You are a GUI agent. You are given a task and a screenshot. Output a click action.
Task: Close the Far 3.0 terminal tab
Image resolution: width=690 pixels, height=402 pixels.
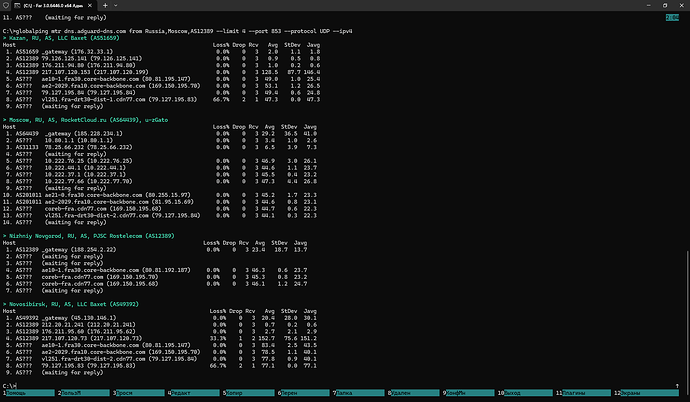90,5
